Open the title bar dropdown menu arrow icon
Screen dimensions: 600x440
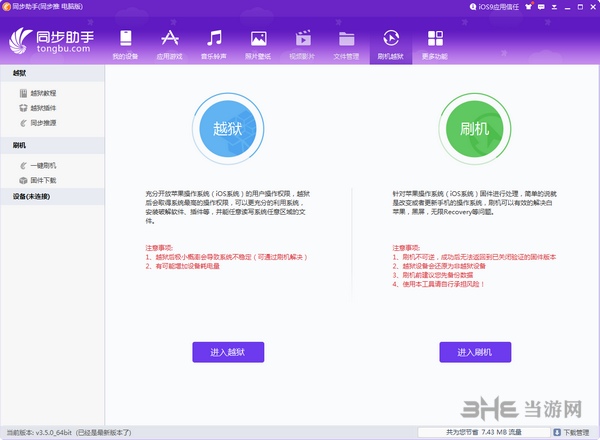tap(554, 7)
